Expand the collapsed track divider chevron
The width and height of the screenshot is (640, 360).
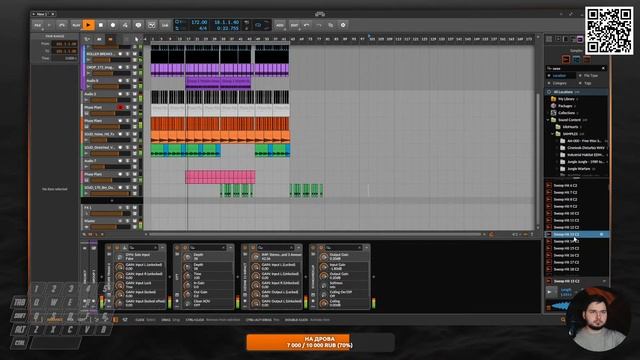coord(112,200)
